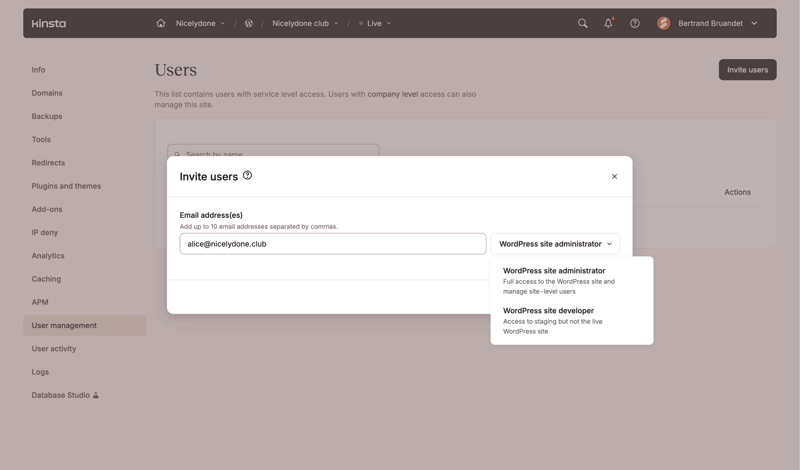Go to the home dashboard icon

click(160, 23)
